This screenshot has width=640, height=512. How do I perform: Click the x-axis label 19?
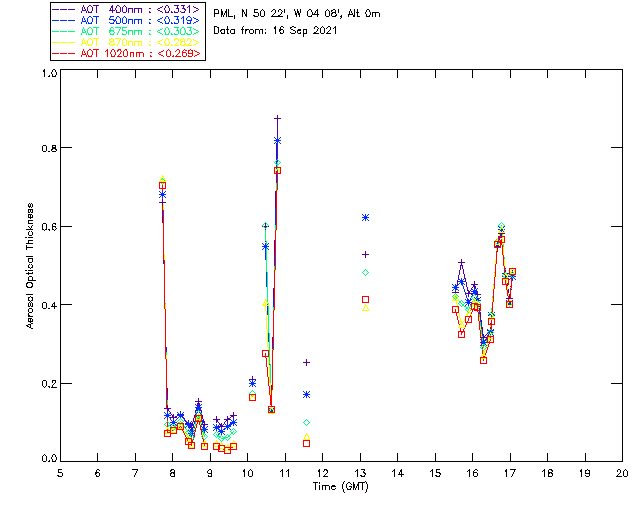[585, 473]
